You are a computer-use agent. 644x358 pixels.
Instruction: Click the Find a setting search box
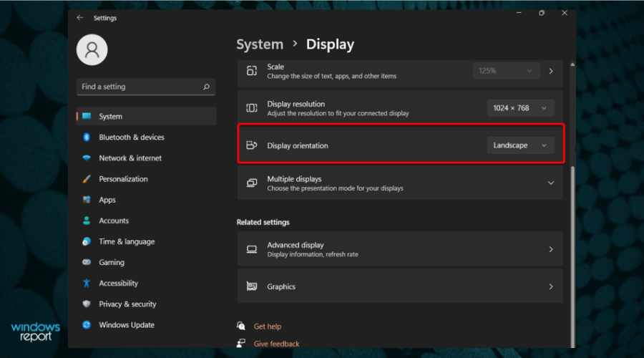(x=146, y=87)
